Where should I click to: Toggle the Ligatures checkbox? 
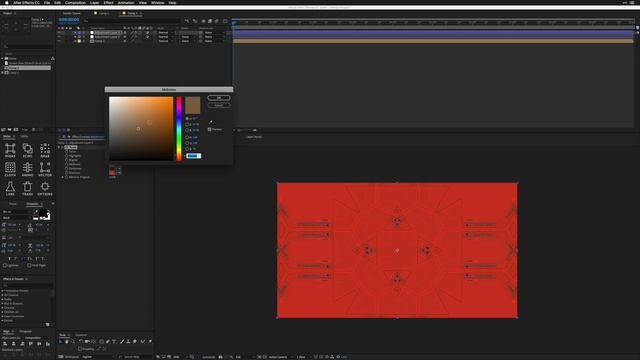point(5,265)
